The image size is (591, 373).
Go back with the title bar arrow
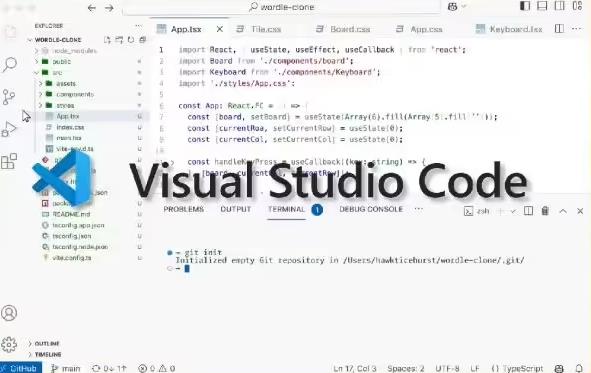[x=92, y=8]
